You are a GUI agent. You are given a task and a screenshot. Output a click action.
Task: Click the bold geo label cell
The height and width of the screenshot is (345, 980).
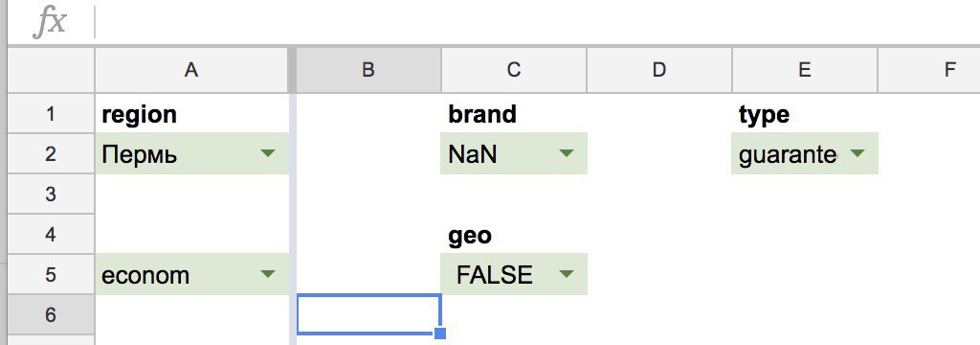point(514,234)
